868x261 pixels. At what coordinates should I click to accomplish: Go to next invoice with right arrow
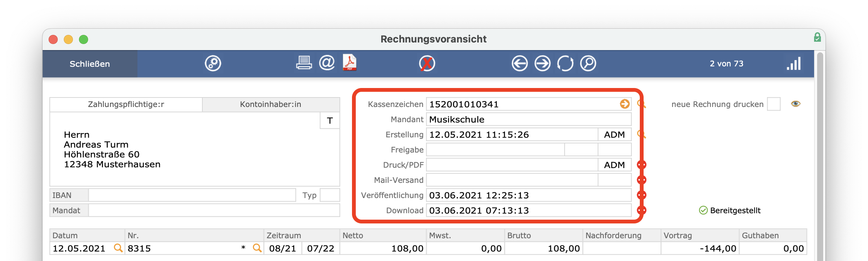click(542, 63)
